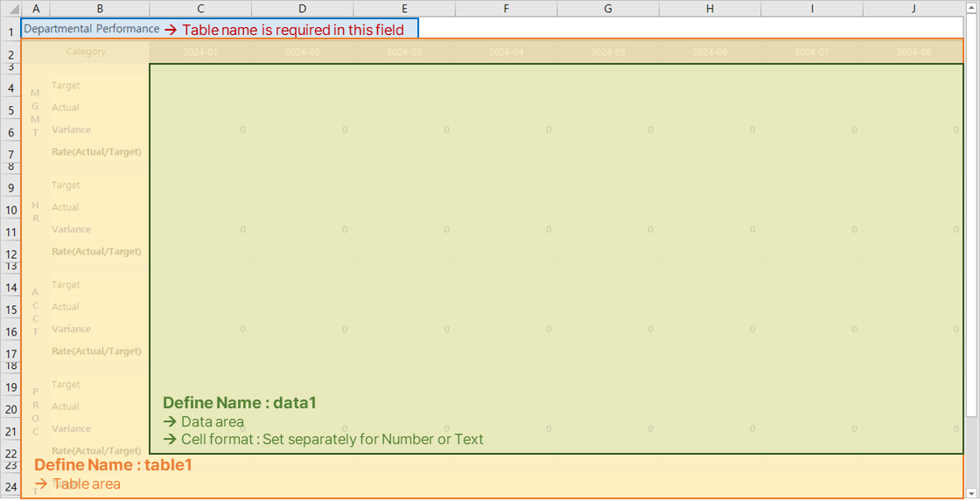The height and width of the screenshot is (501, 980).
Task: Select row 14 header
Action: coord(10,286)
